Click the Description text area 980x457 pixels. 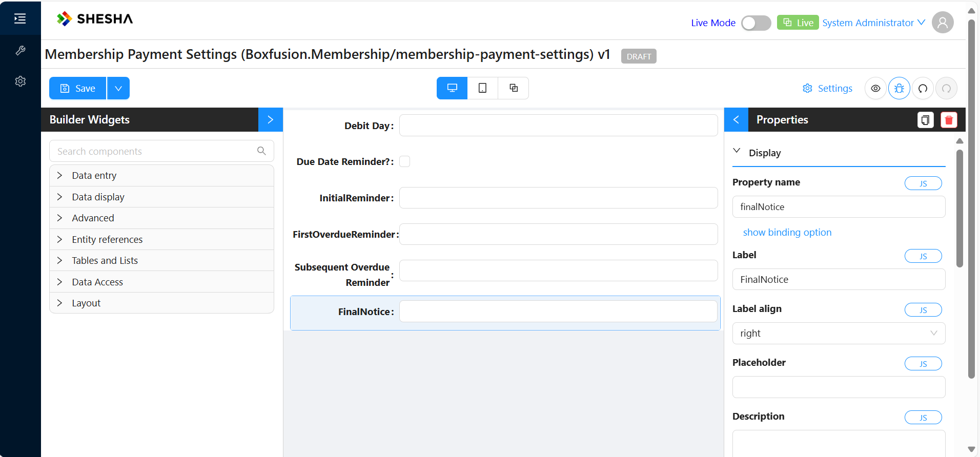tap(839, 444)
